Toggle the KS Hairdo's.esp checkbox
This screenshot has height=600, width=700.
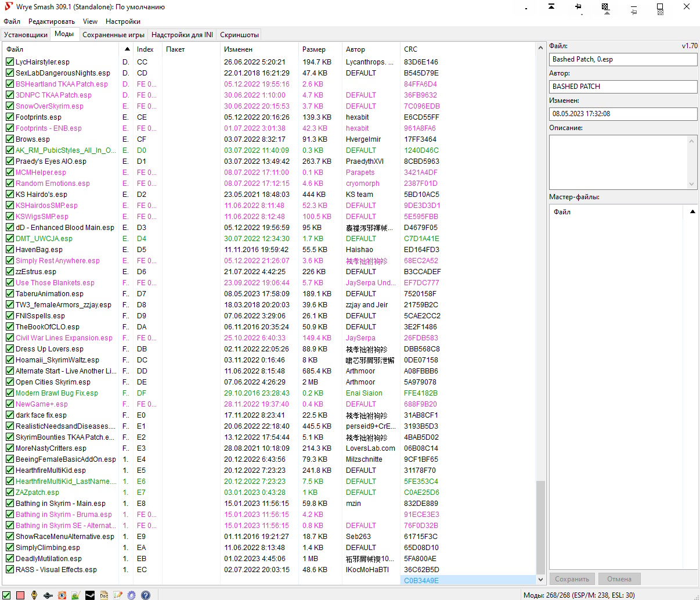click(x=10, y=195)
